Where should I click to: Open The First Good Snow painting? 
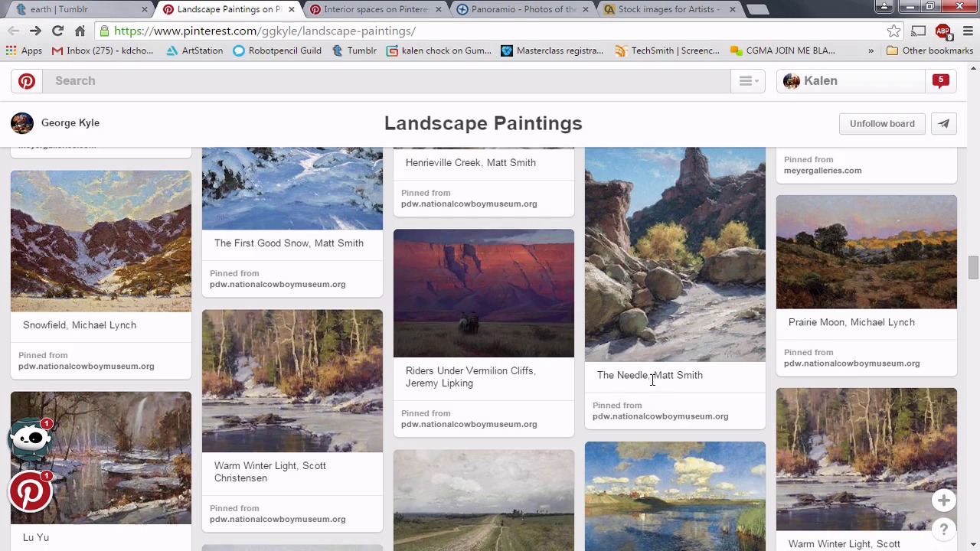[292, 188]
